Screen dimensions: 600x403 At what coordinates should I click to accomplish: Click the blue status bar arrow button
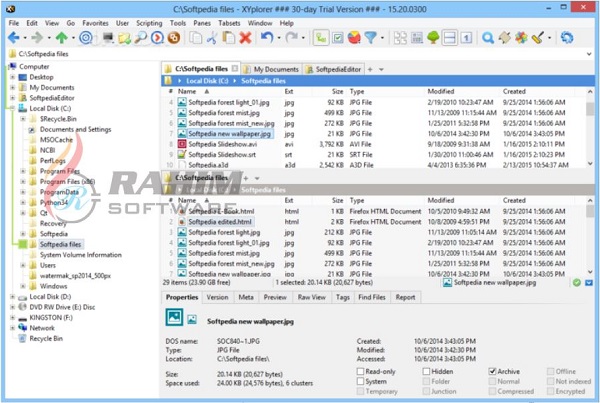(589, 283)
